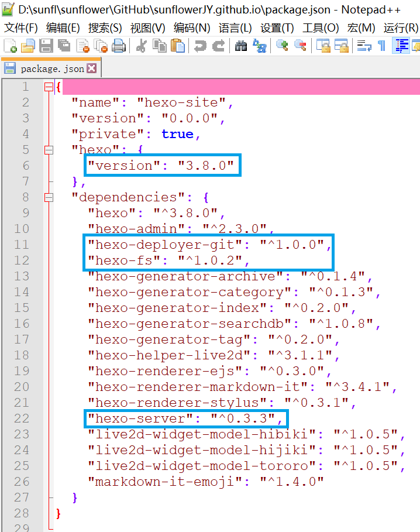Click line number 11 in the margin
This screenshot has width=420, height=532.
pos(22,245)
